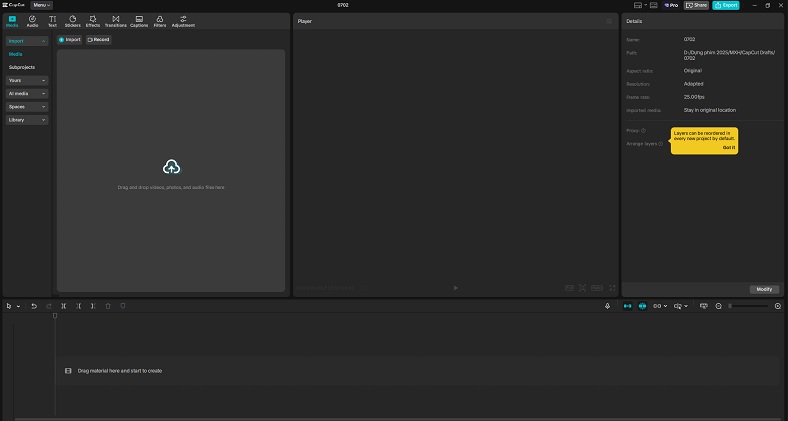Viewport: 788px width, 421px height.
Task: Open the Stickers panel
Action: coord(72,20)
